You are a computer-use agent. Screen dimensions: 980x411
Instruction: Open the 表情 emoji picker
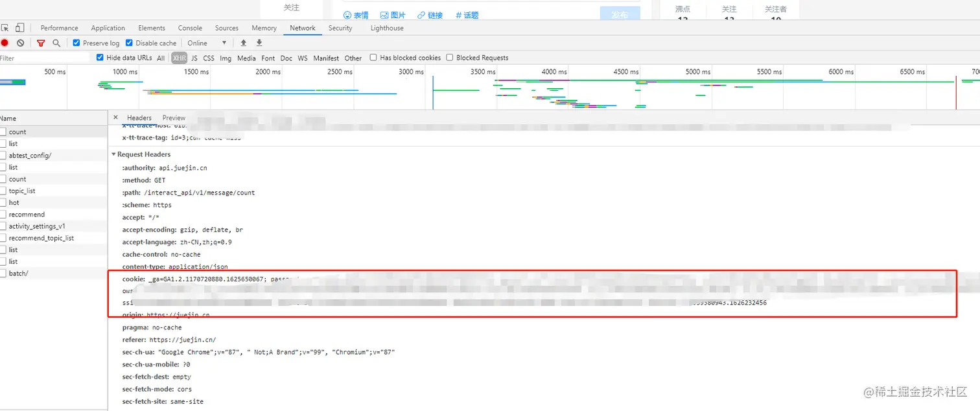point(356,15)
